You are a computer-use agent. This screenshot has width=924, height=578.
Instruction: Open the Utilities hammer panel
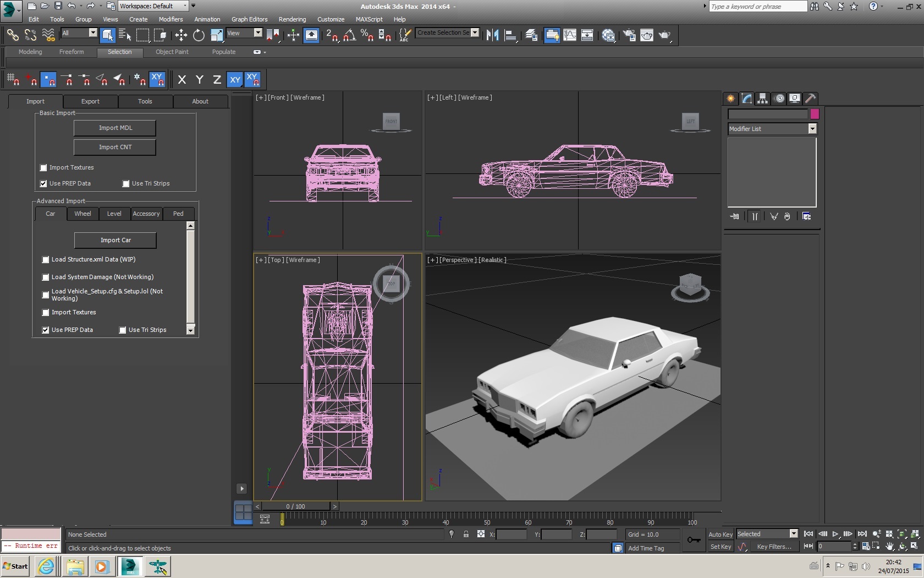pyautogui.click(x=810, y=99)
